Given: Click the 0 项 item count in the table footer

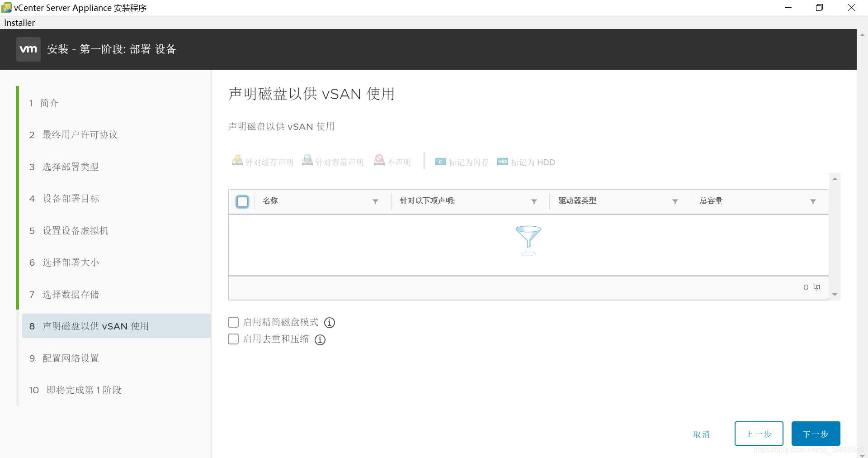Looking at the screenshot, I should [x=811, y=287].
